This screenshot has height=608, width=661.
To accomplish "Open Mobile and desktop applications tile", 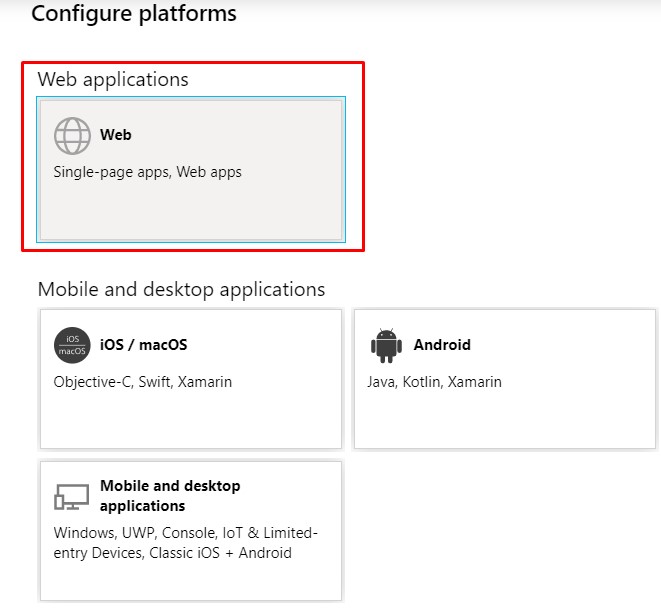I will pos(191,531).
